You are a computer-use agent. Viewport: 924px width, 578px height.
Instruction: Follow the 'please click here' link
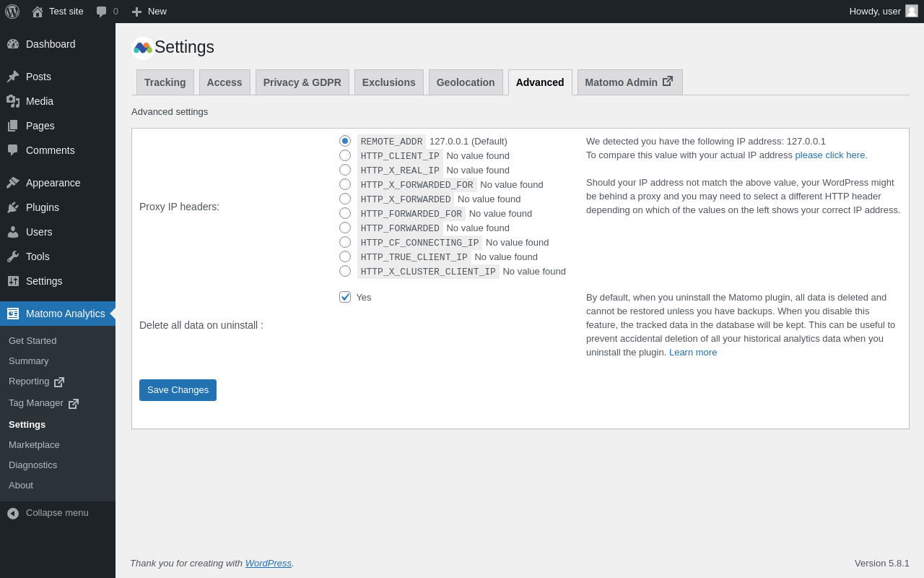click(831, 155)
